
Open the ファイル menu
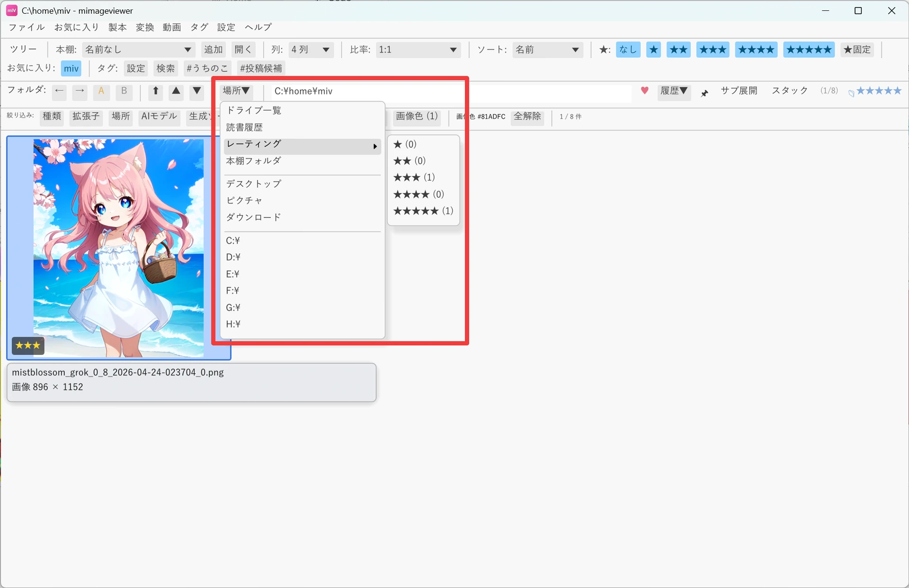[x=27, y=27]
